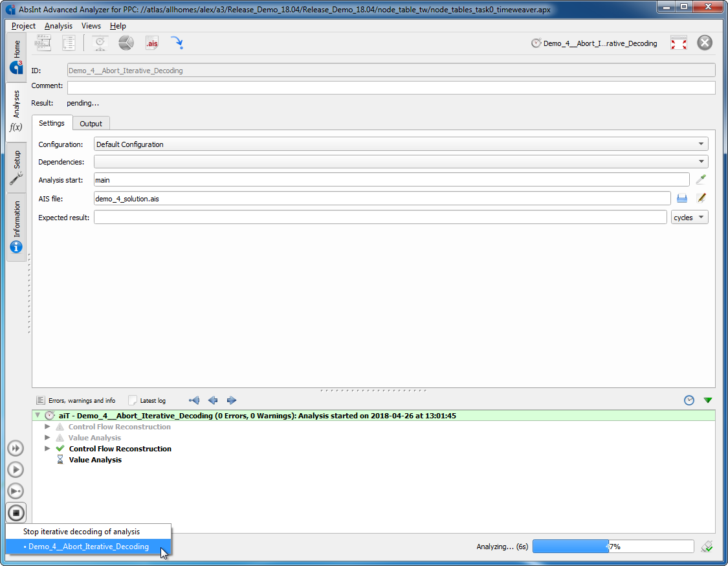Click the Comment input field
The height and width of the screenshot is (566, 728).
point(391,87)
